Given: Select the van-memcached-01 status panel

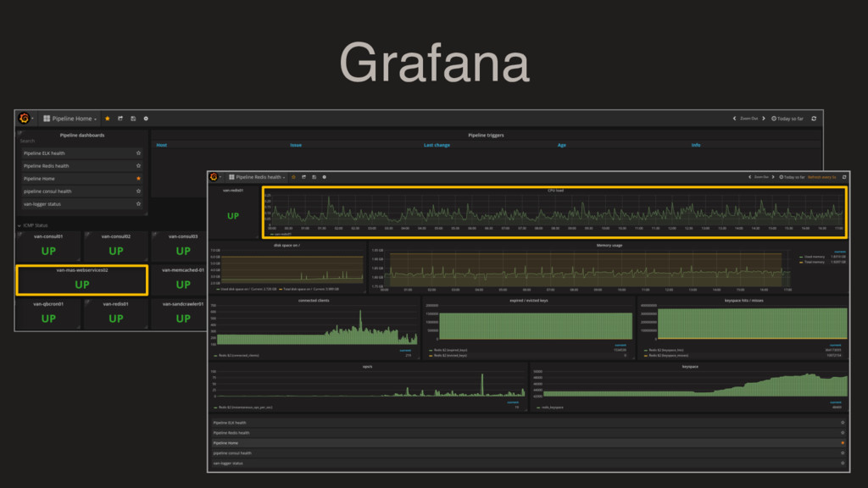Looking at the screenshot, I should pyautogui.click(x=179, y=280).
